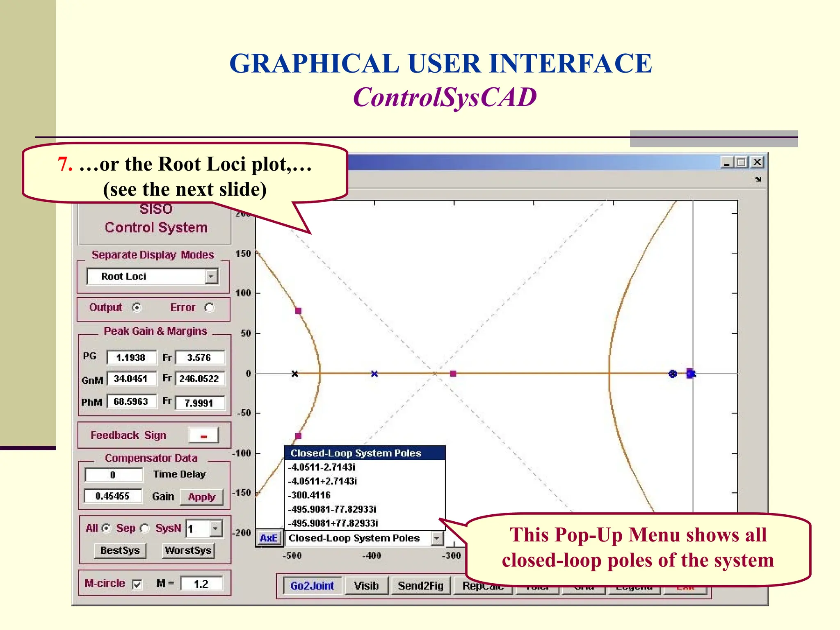The width and height of the screenshot is (840, 630).
Task: Click the black X pole marker near -500
Action: click(x=294, y=374)
